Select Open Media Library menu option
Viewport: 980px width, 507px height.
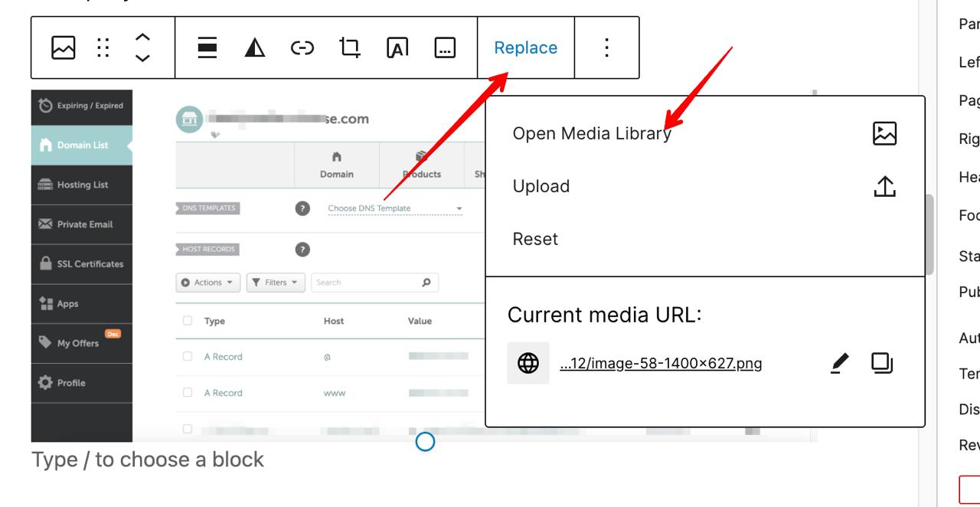[x=591, y=133]
